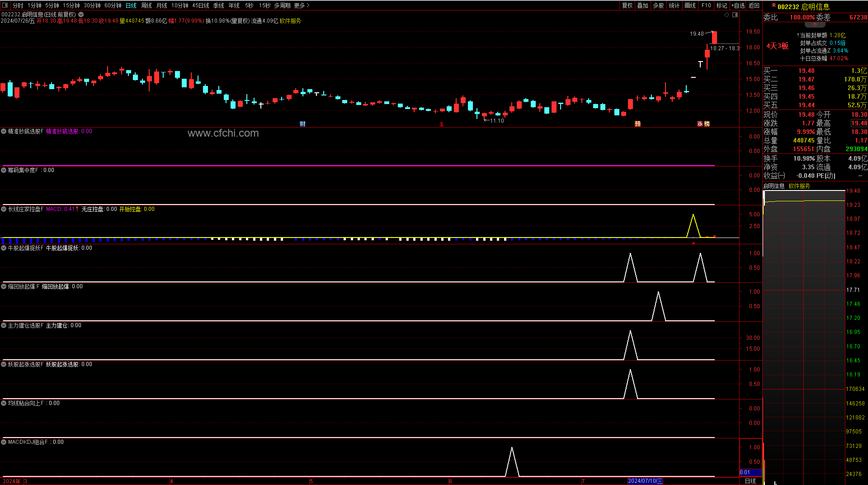
Task: Open the 牛股起爆捉妖F indicator menu
Action: click(x=4, y=248)
